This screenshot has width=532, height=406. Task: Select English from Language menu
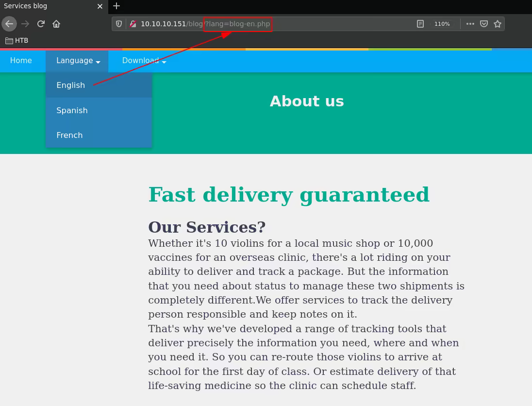pos(71,85)
